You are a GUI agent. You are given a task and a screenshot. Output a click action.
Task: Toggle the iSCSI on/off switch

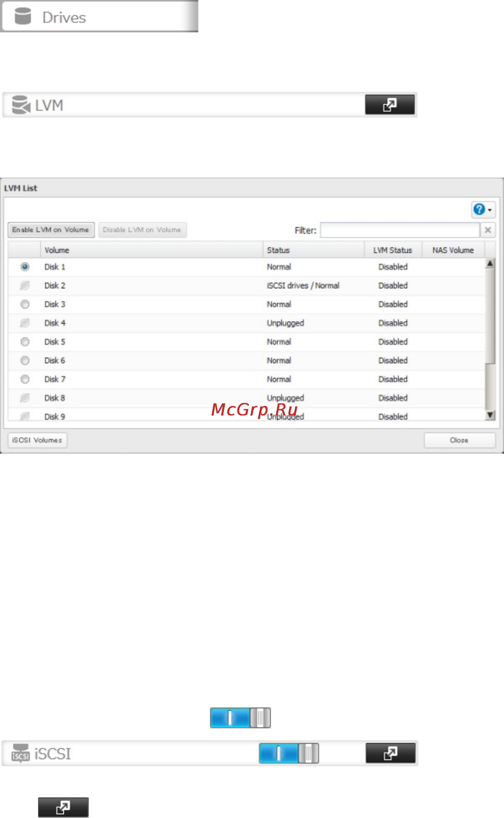click(x=289, y=753)
